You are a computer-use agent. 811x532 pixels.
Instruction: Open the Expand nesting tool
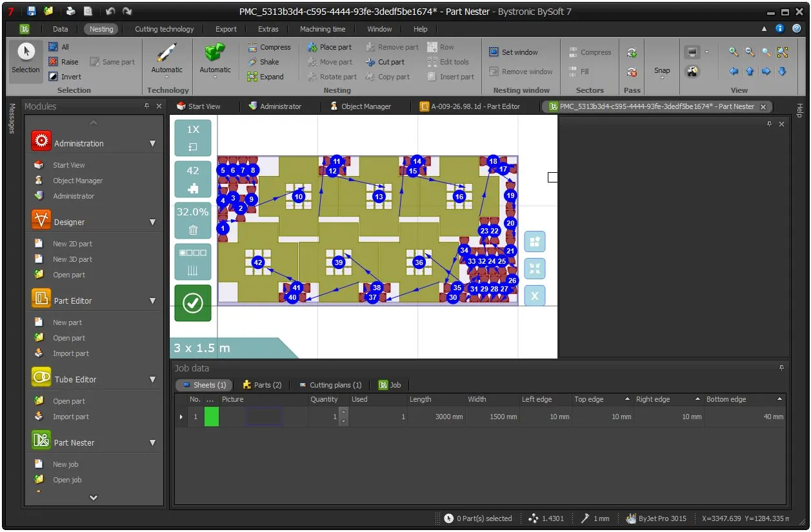[x=266, y=77]
